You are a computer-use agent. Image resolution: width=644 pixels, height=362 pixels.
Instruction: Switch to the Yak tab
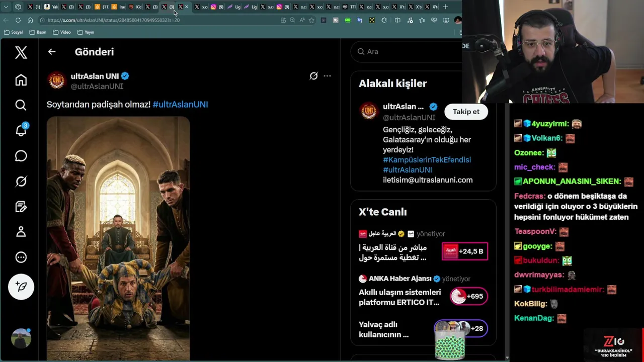tap(51, 7)
